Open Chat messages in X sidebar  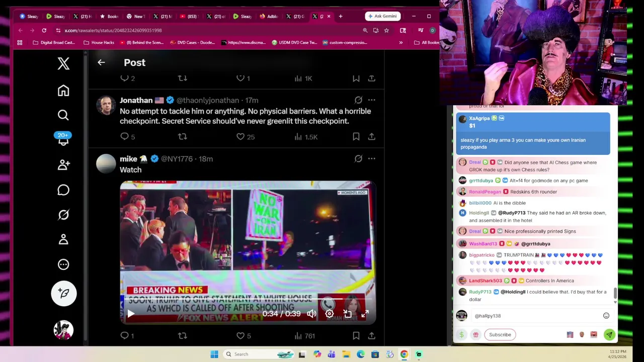tap(63, 190)
